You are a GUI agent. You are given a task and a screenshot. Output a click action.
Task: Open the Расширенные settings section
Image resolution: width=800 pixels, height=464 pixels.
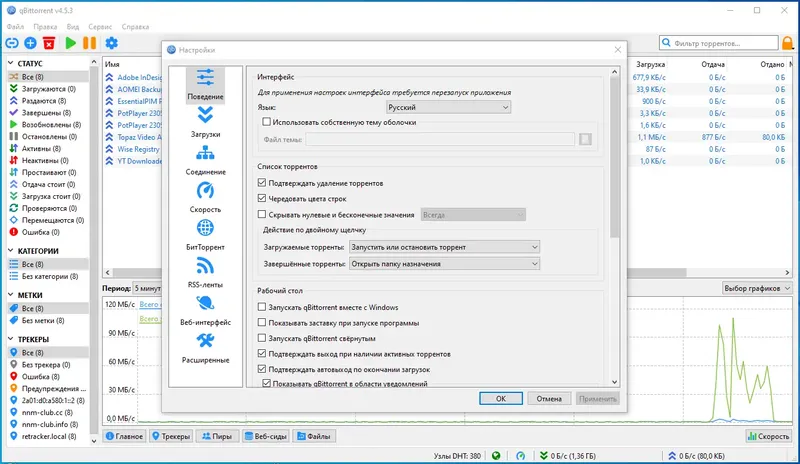click(x=205, y=349)
